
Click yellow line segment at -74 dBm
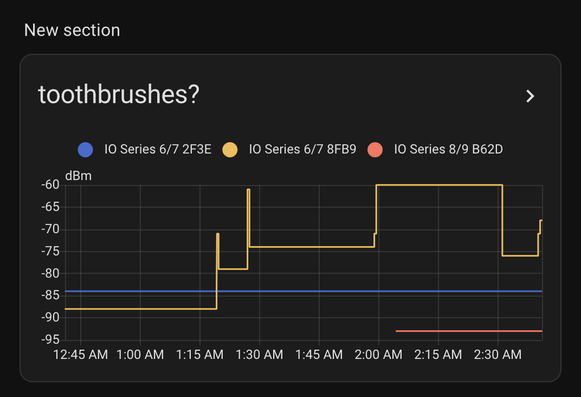pyautogui.click(x=312, y=247)
